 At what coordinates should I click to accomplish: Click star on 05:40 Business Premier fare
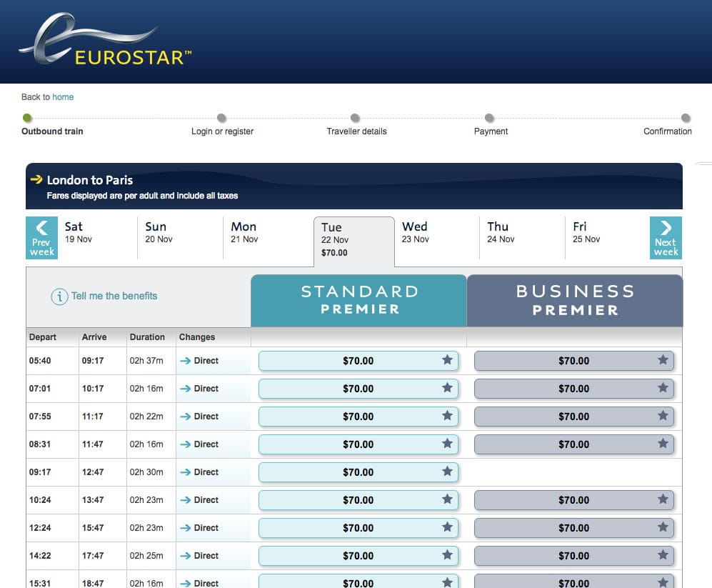pyautogui.click(x=663, y=360)
